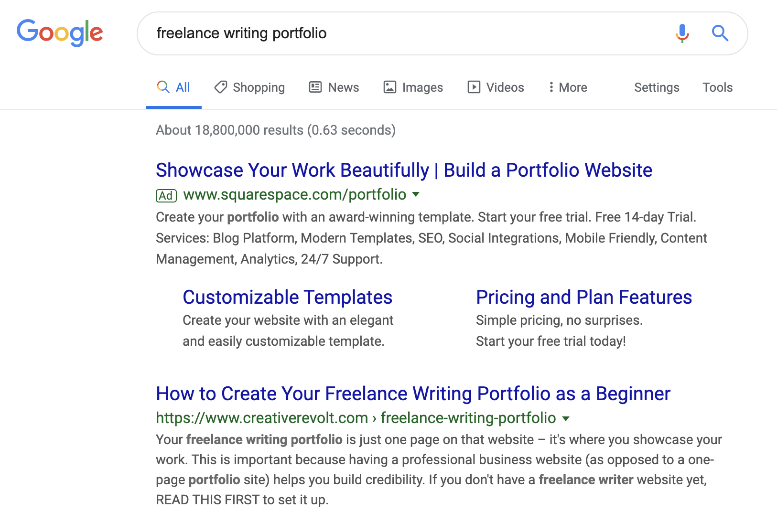Screen dimensions: 777x532
Task: Click the Images picture icon
Action: click(x=390, y=87)
